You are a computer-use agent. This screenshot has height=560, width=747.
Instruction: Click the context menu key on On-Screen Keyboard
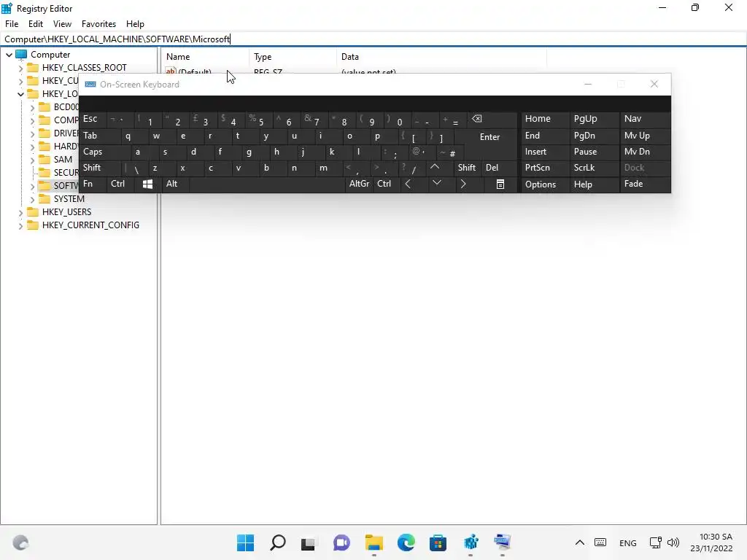point(500,184)
